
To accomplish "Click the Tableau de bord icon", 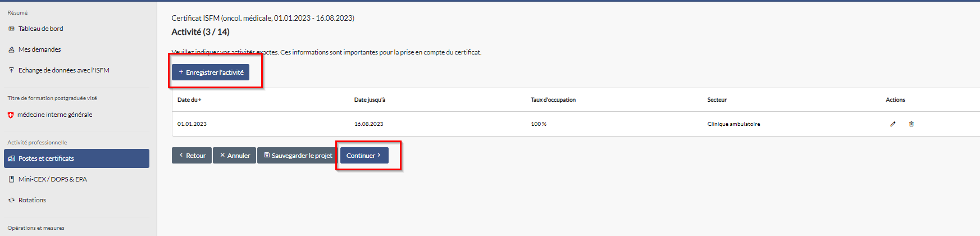I will point(11,29).
